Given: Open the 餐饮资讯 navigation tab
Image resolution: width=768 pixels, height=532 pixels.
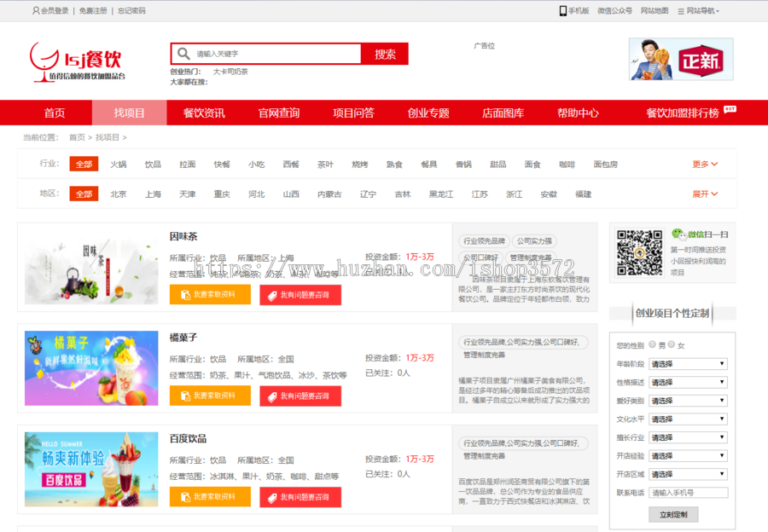Looking at the screenshot, I should (x=204, y=113).
